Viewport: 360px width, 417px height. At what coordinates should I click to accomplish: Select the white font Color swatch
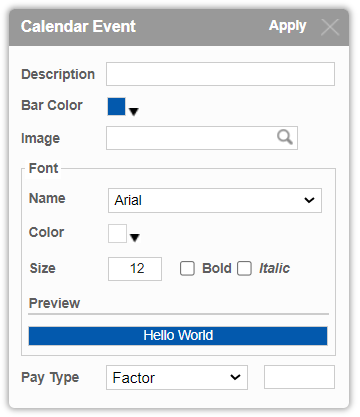point(117,233)
